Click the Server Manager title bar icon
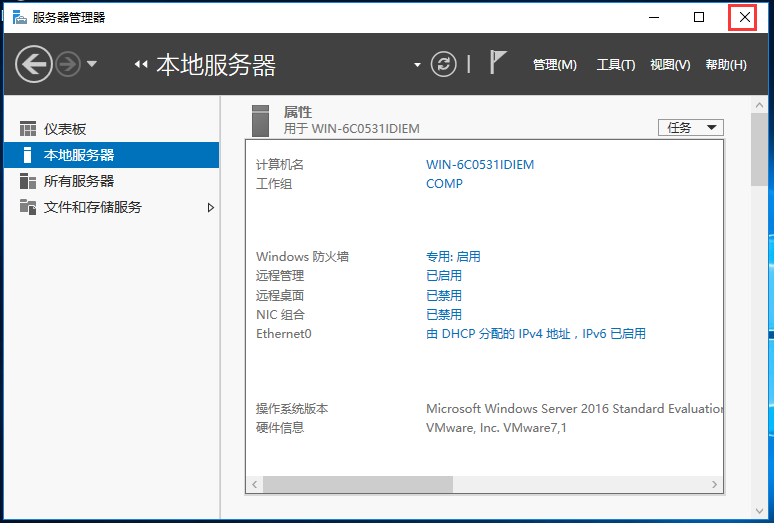This screenshot has width=774, height=523. 19,17
